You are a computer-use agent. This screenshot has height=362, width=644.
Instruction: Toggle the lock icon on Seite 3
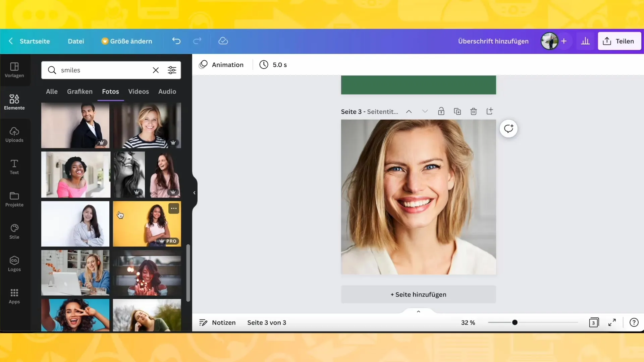[x=441, y=111]
